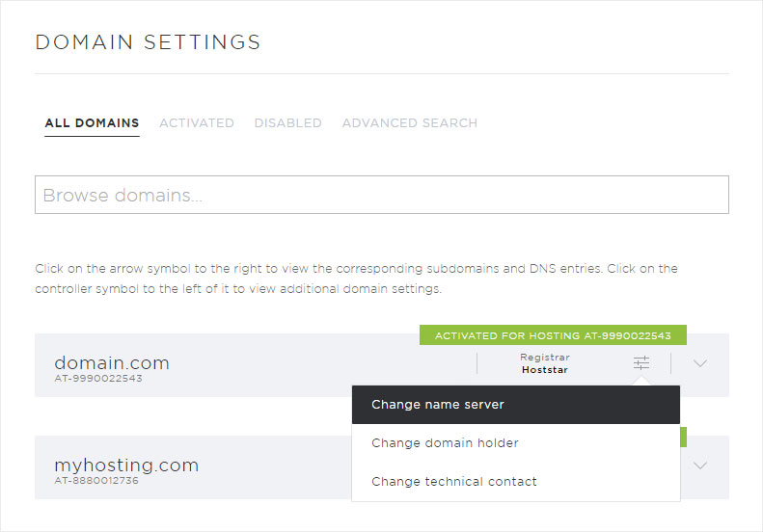Click the AT-8880012736 ID under myhosting.com
The height and width of the screenshot is (532, 763).
95,480
